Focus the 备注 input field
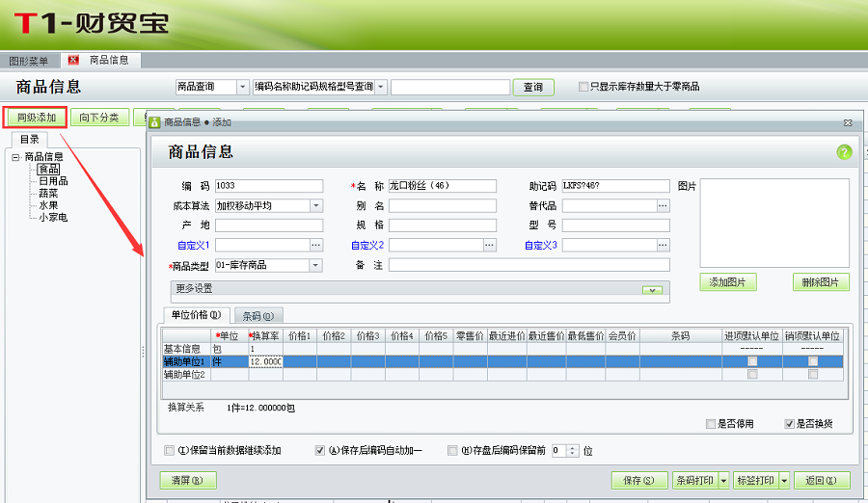 coord(529,265)
